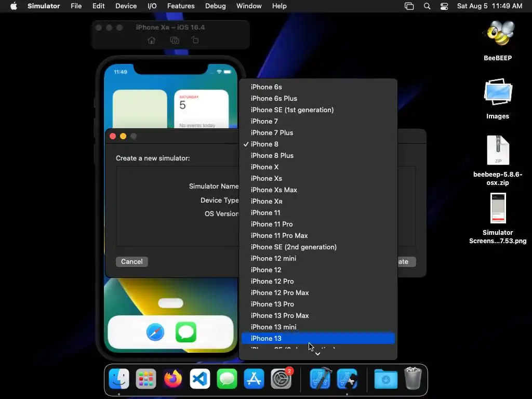The width and height of the screenshot is (532, 399).
Task: Select iPhone 12 mini
Action: [318, 258]
